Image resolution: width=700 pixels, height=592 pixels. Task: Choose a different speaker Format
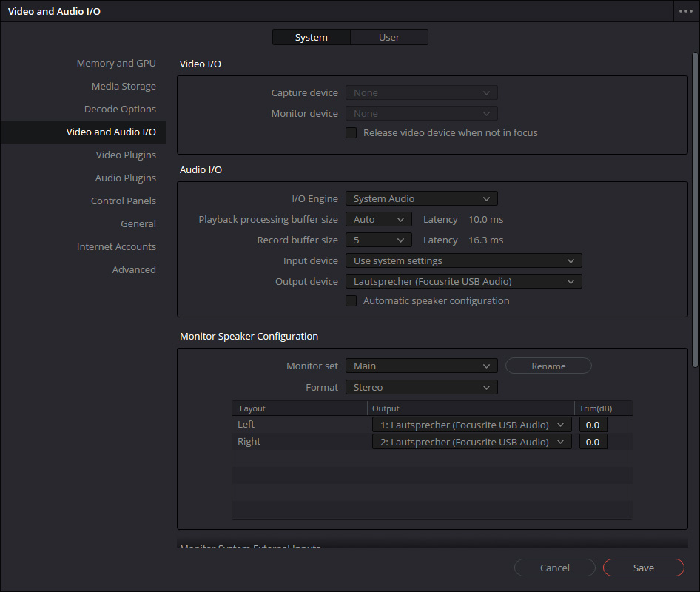pos(421,388)
